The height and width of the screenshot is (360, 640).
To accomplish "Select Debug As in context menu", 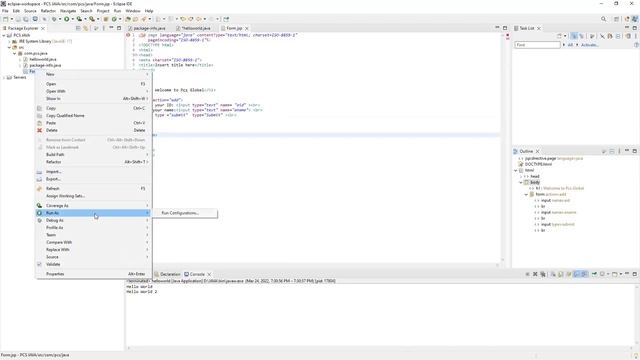I will coord(93,220).
